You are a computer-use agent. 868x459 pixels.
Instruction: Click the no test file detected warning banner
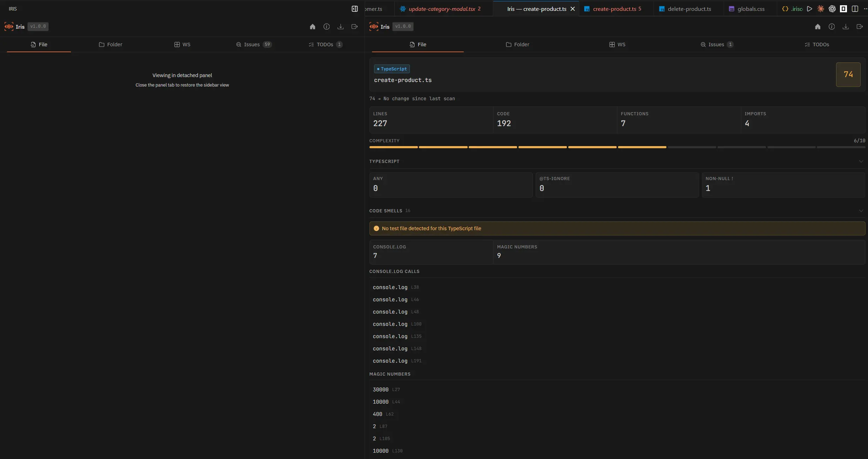click(x=617, y=228)
